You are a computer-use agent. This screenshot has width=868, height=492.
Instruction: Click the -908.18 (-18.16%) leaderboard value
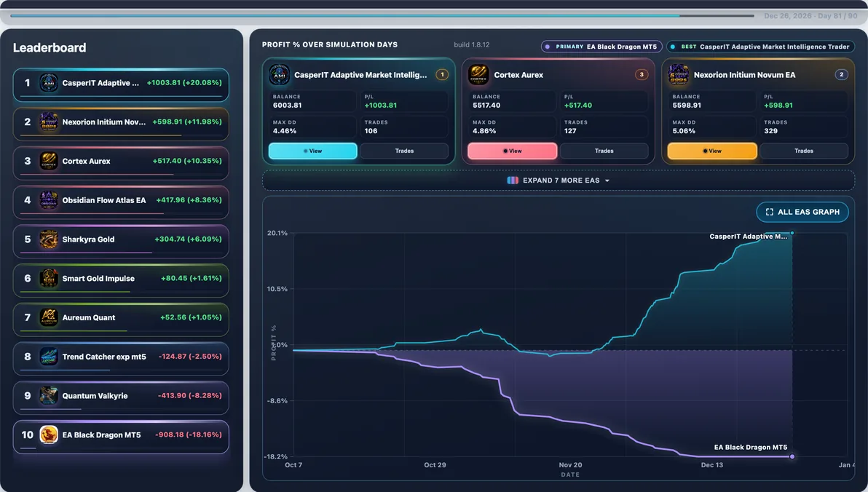[x=188, y=435]
